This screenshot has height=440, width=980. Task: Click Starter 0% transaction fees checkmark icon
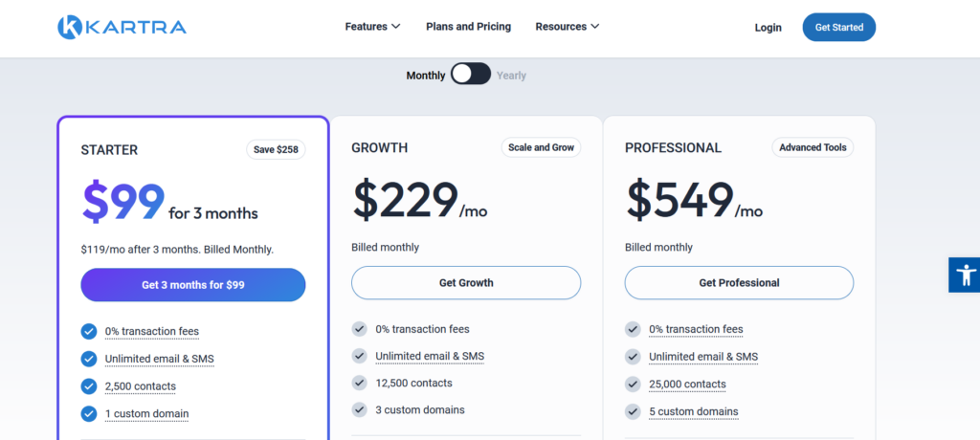point(89,331)
